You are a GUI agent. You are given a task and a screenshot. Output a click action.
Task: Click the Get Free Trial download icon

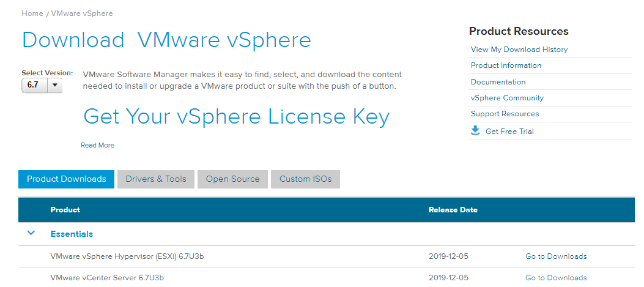click(x=475, y=131)
